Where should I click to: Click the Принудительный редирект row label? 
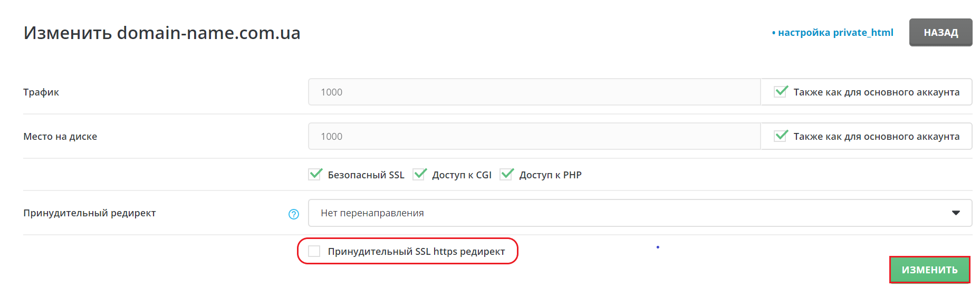(x=90, y=213)
